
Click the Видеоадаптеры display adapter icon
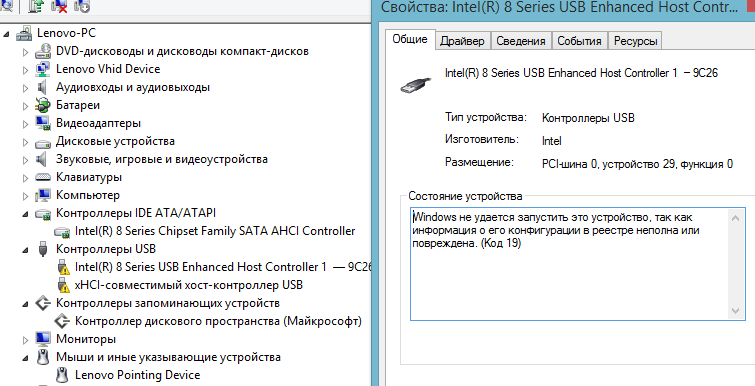click(43, 123)
